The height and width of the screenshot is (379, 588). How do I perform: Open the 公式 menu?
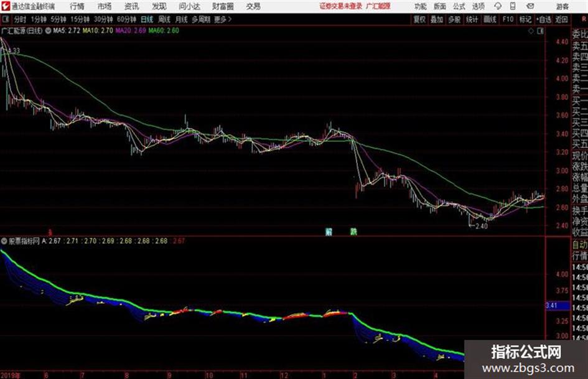(x=459, y=6)
